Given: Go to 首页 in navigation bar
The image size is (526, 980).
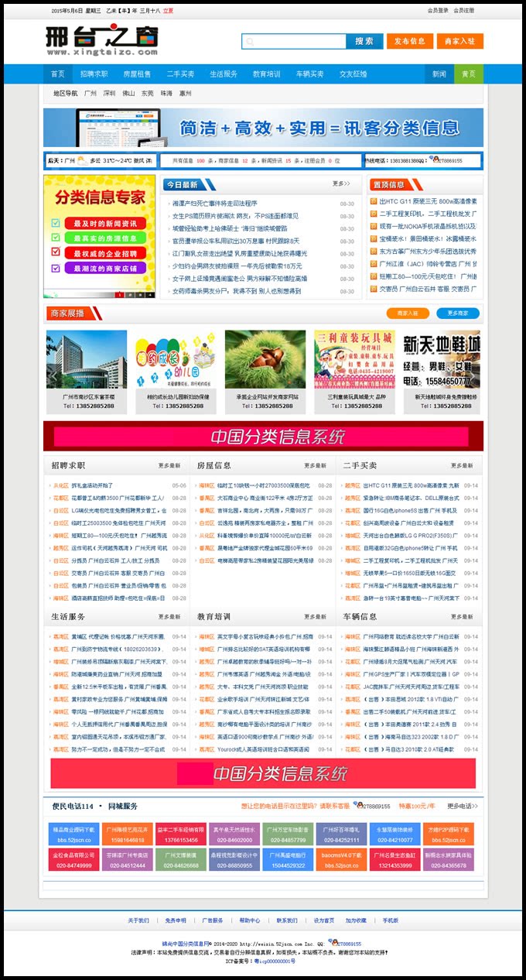Looking at the screenshot, I should click(58, 74).
